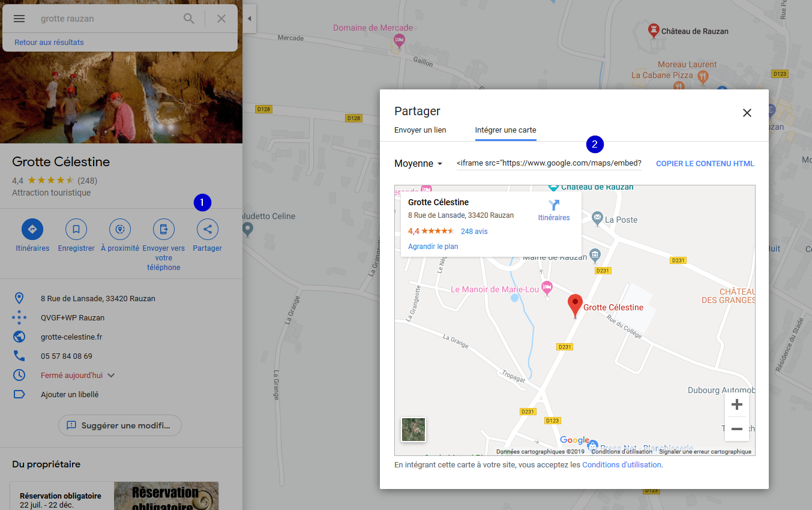Click the website globe icon

(x=19, y=337)
